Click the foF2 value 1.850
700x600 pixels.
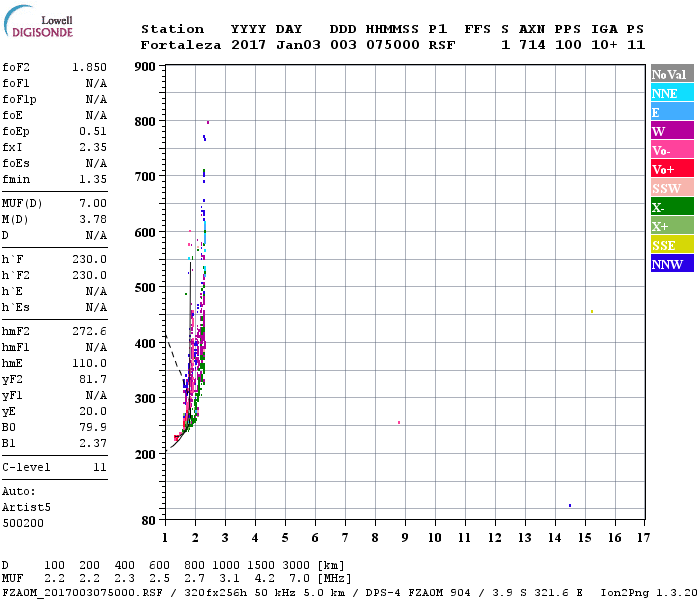coord(89,66)
